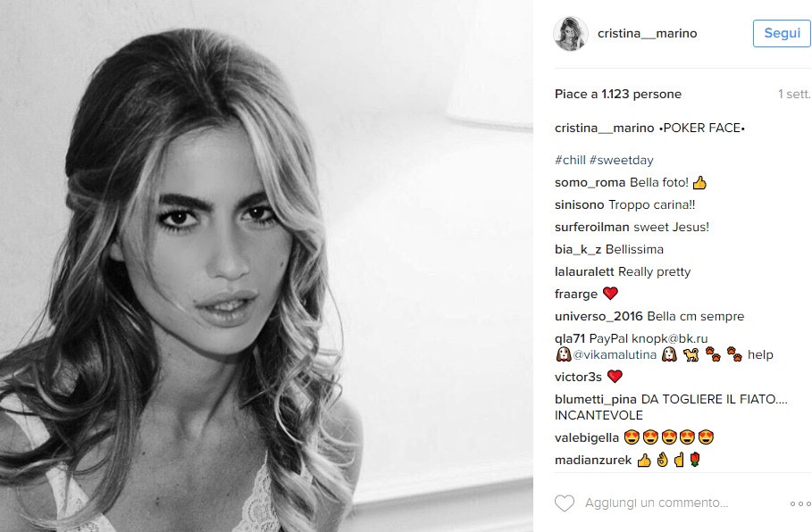Follow the account with the Segui button
This screenshot has height=532, width=812.
pos(782,33)
